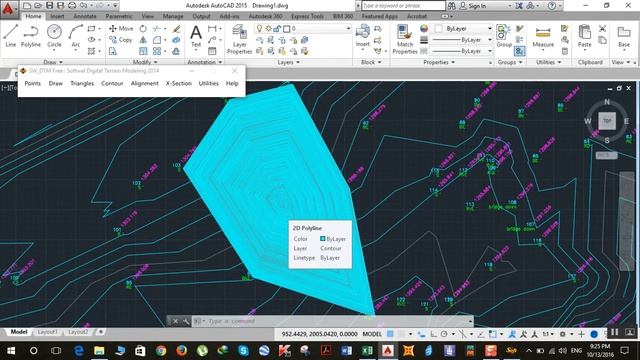Viewport: 640px width, 360px height.
Task: Open the object color ByLayer dropdown
Action: point(489,29)
